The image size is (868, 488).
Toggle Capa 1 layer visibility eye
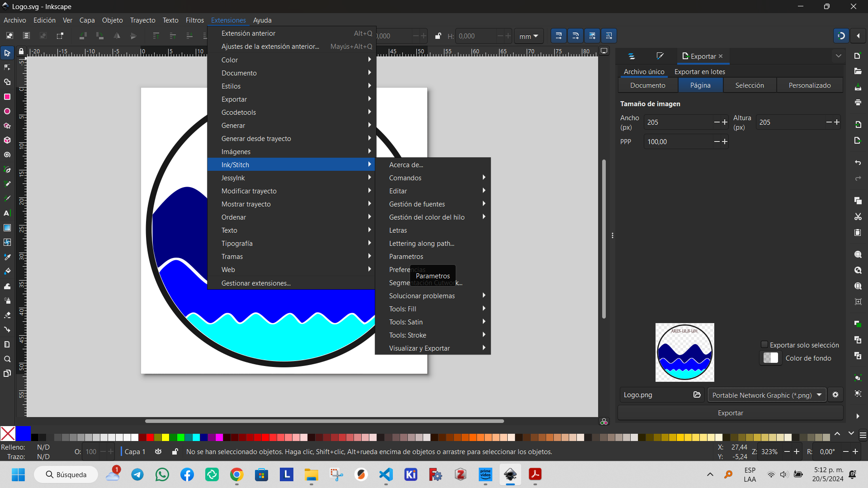pyautogui.click(x=158, y=451)
